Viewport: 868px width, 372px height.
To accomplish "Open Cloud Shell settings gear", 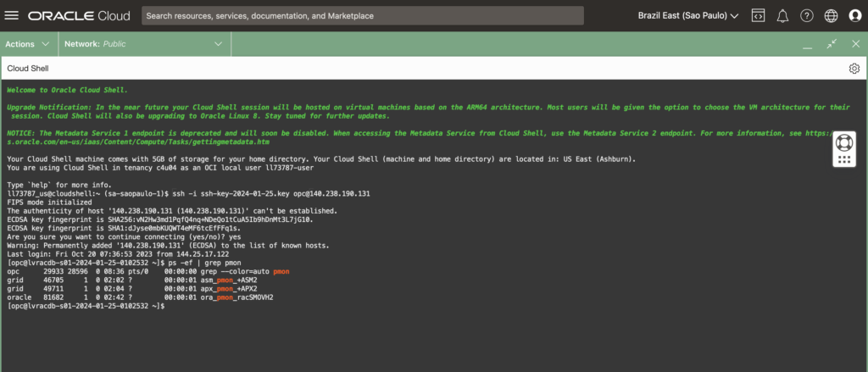I will [854, 69].
